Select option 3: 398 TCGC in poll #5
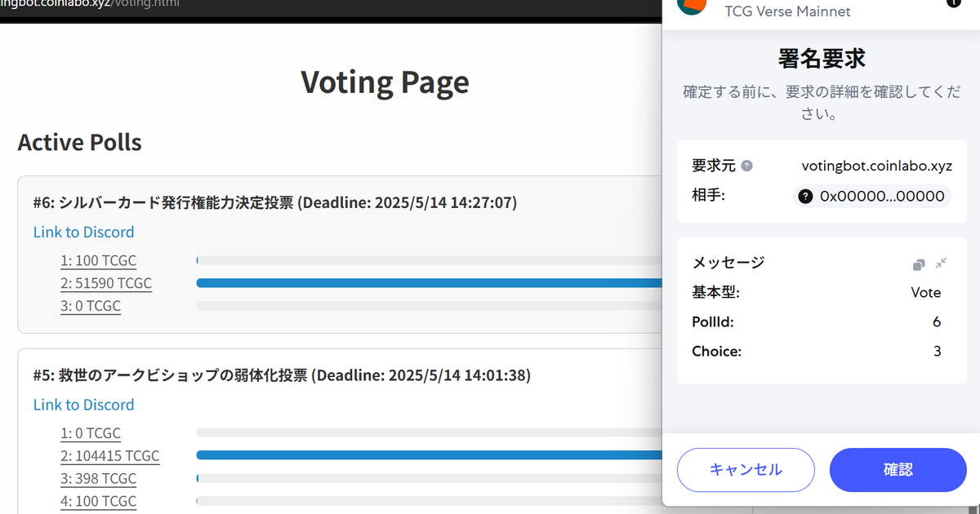Viewport: 980px width, 514px height. tap(98, 478)
